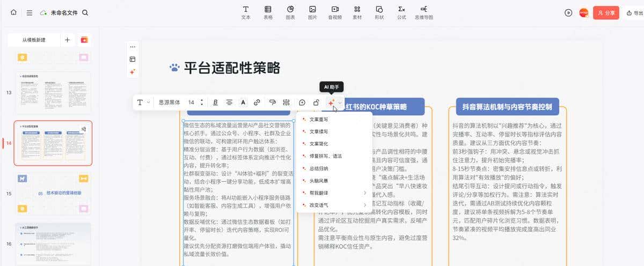Screen dimensions: 644x266
Task: Toggle the element lock icon
Action: 317,102
